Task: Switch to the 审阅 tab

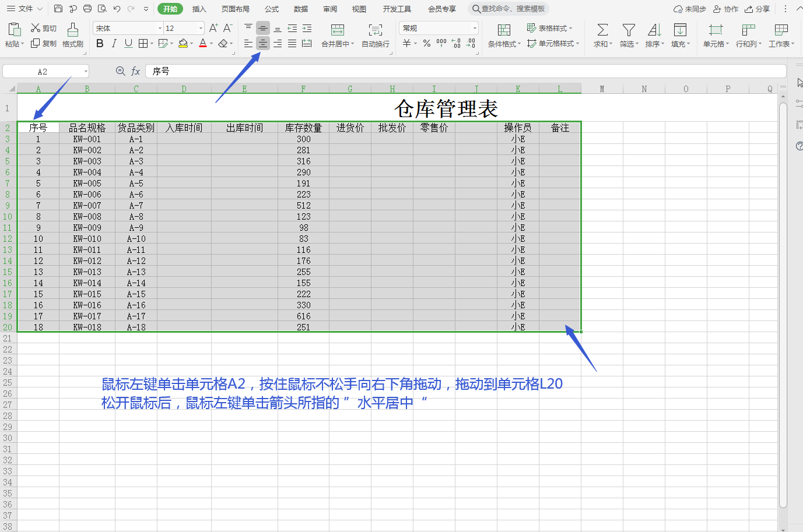Action: tap(330, 9)
